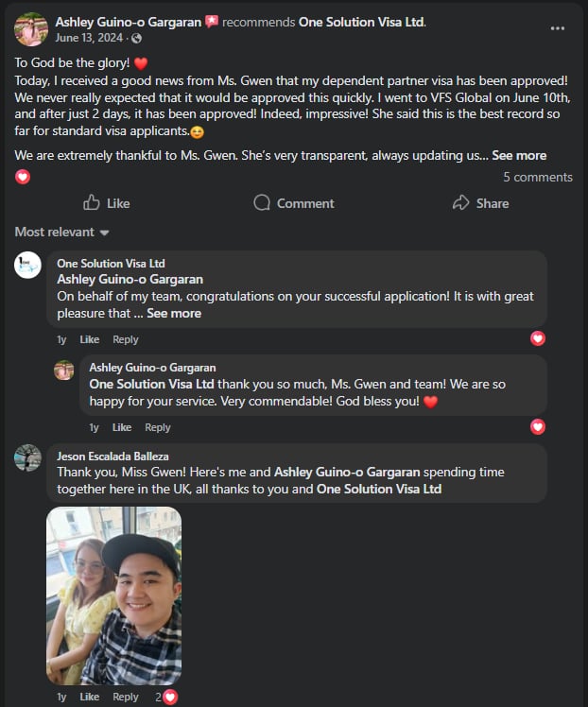Image resolution: width=588 pixels, height=707 pixels.
Task: Reply to Jeson Escalada Balleza's comment
Action: pyautogui.click(x=125, y=697)
